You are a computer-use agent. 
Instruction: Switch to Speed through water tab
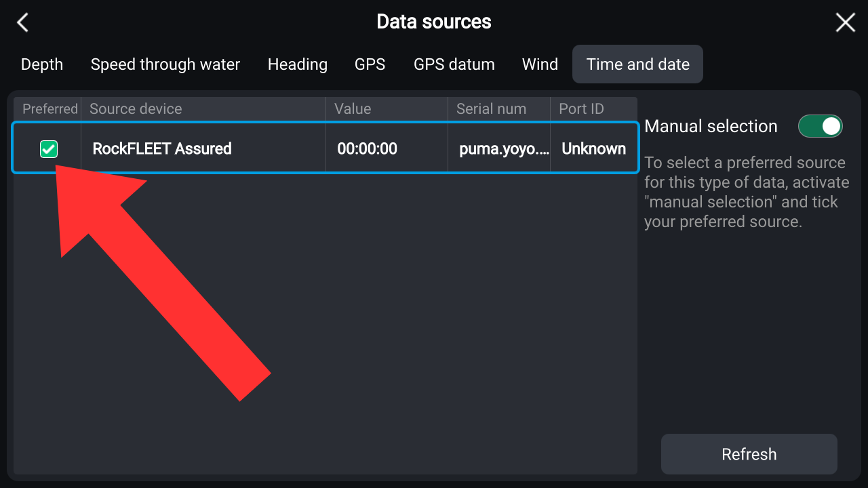coord(165,64)
